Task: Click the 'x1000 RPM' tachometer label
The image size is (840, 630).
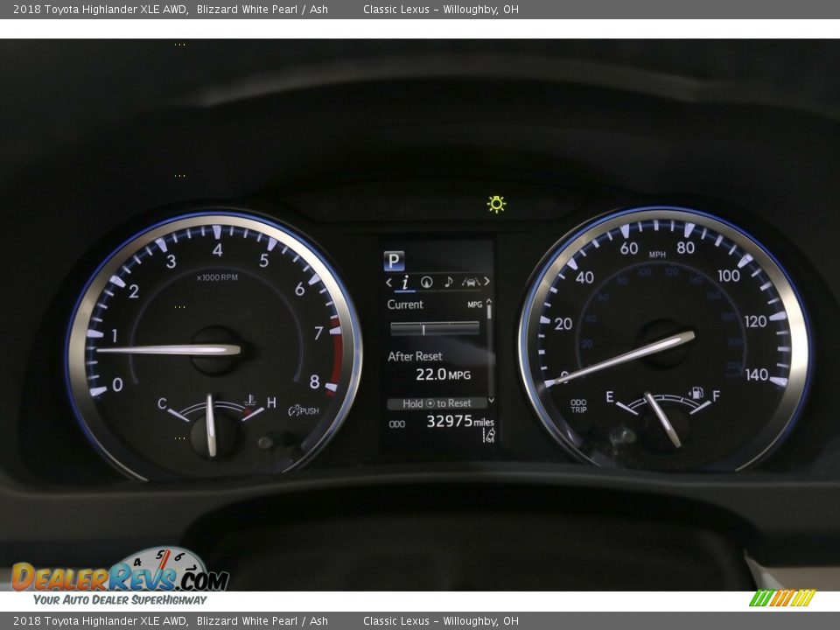Action: pyautogui.click(x=217, y=277)
